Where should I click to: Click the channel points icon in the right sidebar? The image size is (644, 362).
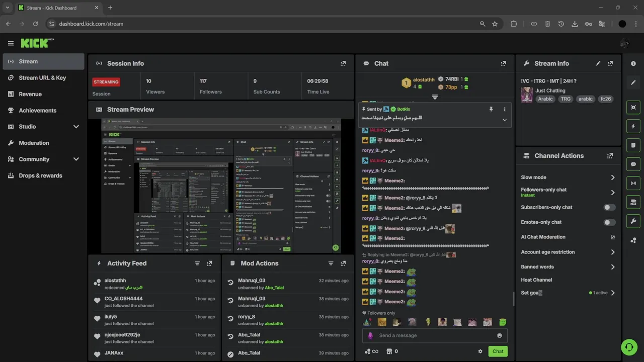pos(633,240)
